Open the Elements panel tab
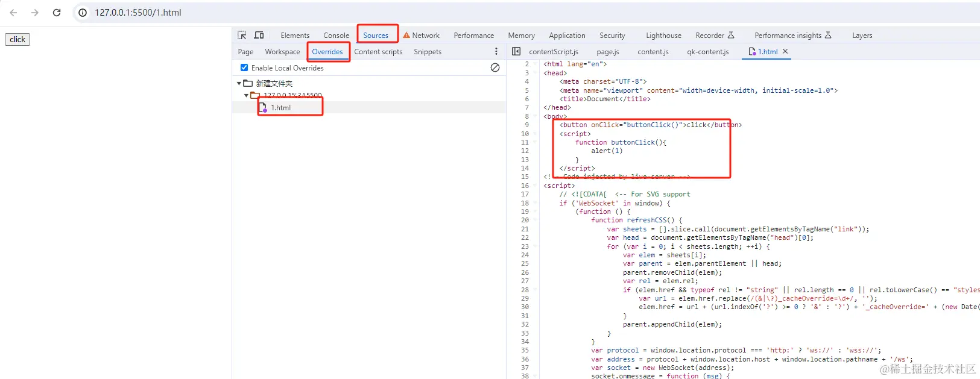This screenshot has width=980, height=379. click(x=295, y=36)
